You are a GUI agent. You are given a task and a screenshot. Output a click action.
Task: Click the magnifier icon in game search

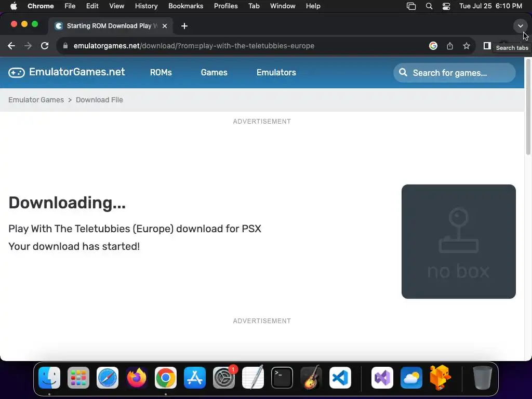[403, 72]
